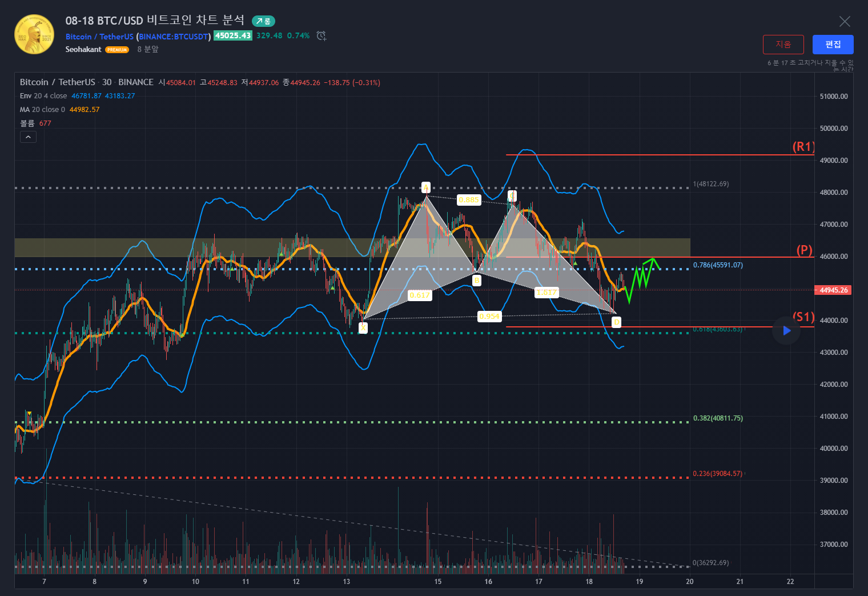
Task: Select the harmonic pattern point D label
Action: coord(616,322)
